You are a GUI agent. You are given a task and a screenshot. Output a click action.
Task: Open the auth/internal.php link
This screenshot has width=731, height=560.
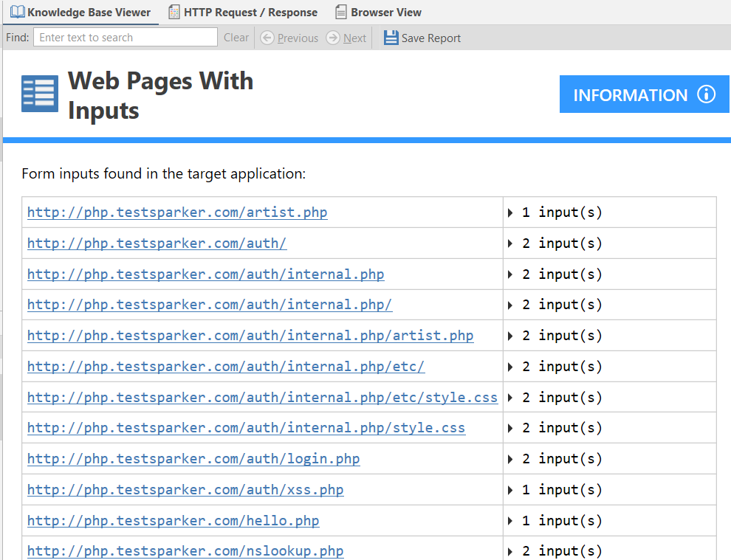coord(205,274)
